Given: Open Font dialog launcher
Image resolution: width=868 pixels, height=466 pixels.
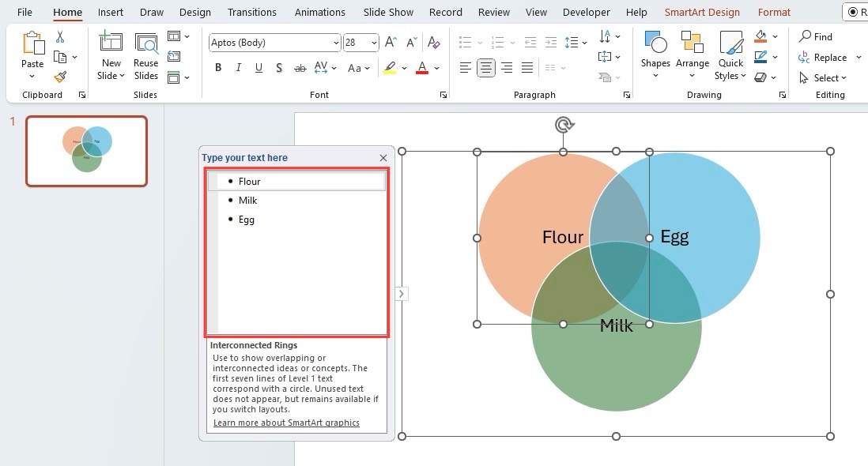Looking at the screenshot, I should (443, 95).
